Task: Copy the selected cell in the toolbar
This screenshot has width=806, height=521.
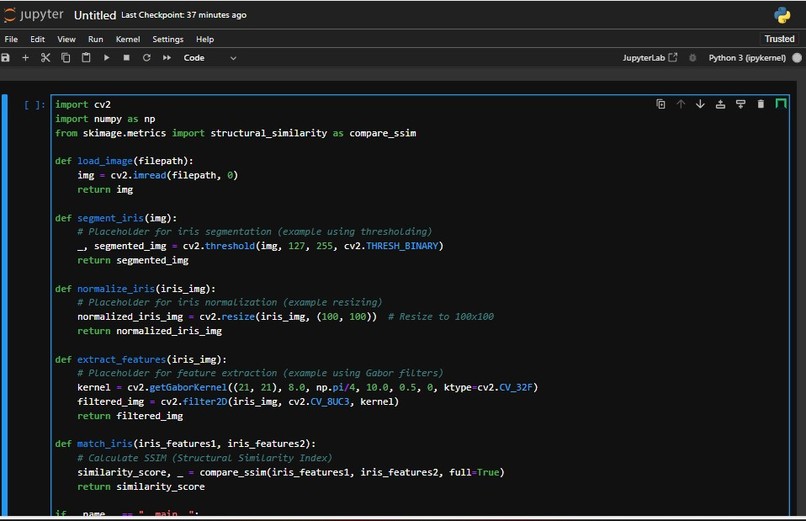Action: pyautogui.click(x=66, y=58)
